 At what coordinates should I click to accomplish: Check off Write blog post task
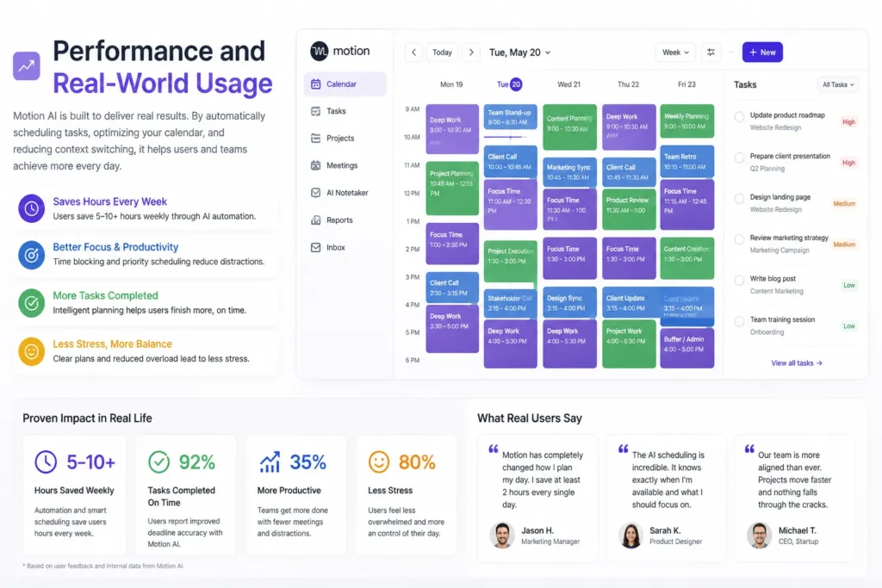tap(739, 281)
